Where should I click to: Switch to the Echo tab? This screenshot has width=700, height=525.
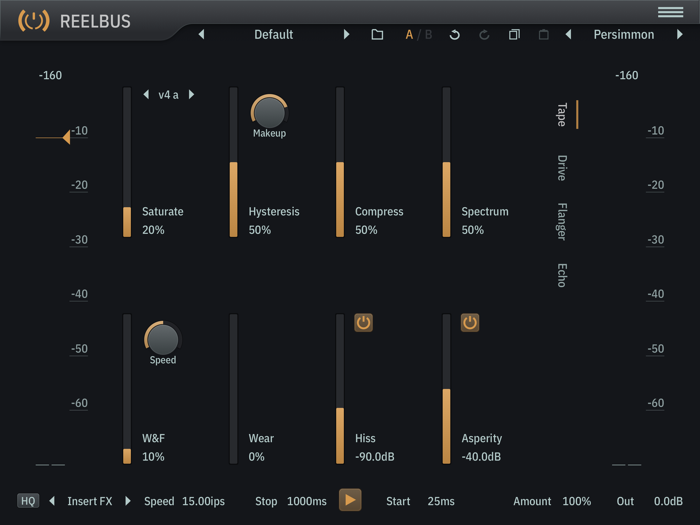(562, 275)
